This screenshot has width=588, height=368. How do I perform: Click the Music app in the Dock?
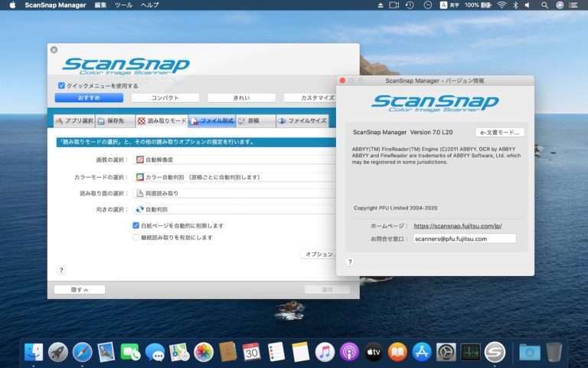pos(325,352)
